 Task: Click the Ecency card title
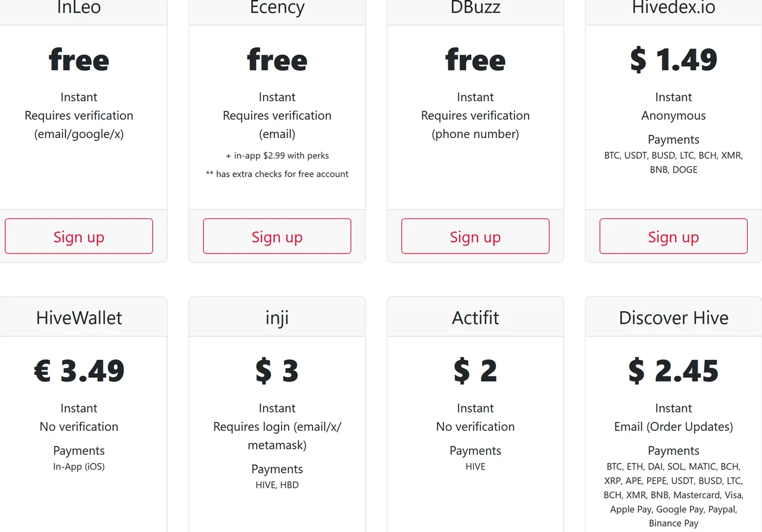click(277, 8)
